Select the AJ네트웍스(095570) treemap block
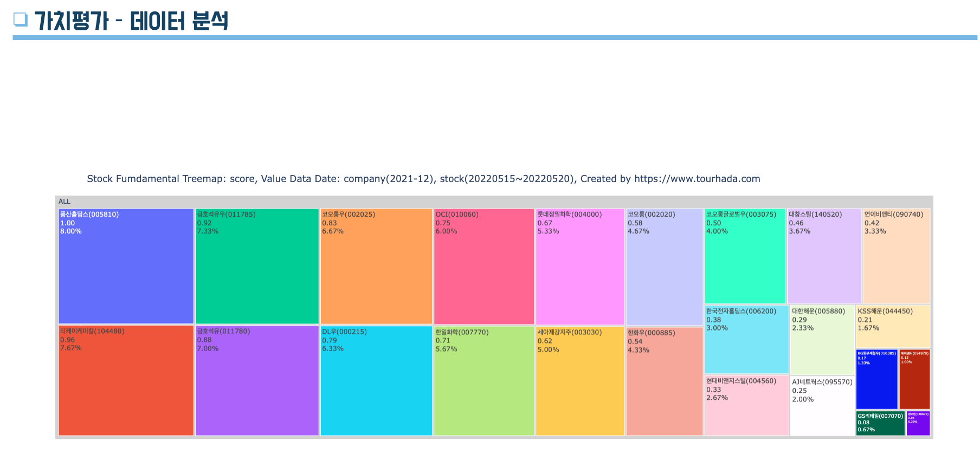 click(822, 406)
